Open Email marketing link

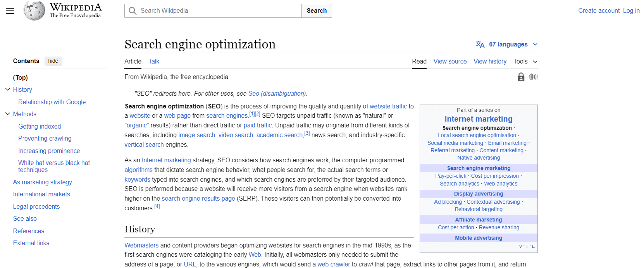[x=507, y=143]
